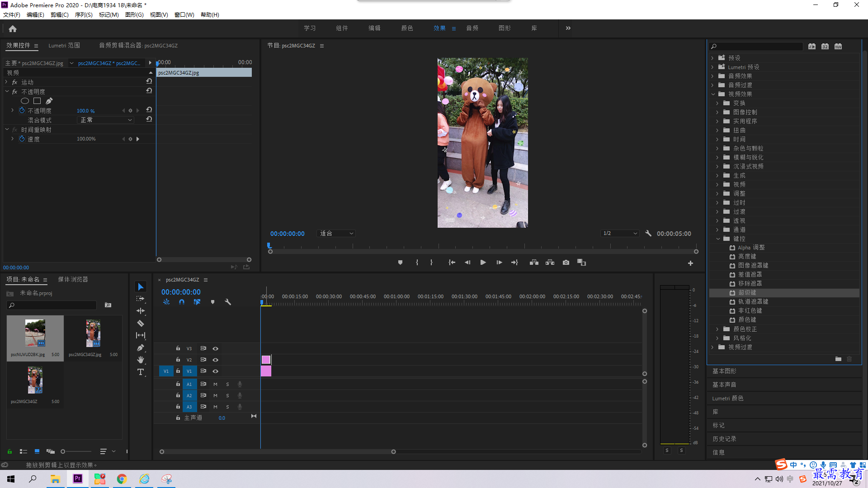Image resolution: width=868 pixels, height=488 pixels.
Task: Expand the 音频效果 folder
Action: tap(712, 76)
